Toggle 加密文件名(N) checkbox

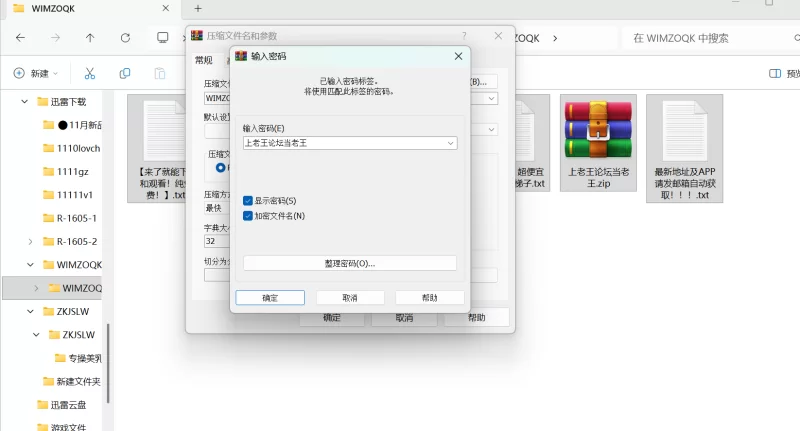(x=248, y=216)
